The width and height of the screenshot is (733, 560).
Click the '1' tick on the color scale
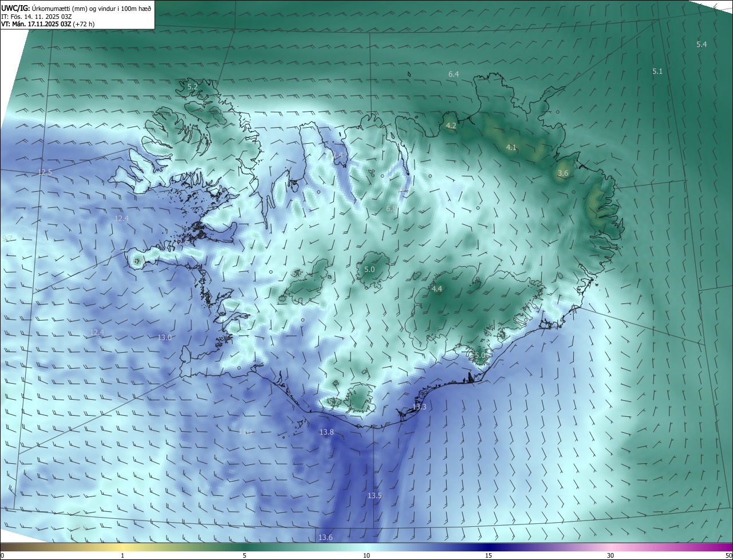point(123,555)
